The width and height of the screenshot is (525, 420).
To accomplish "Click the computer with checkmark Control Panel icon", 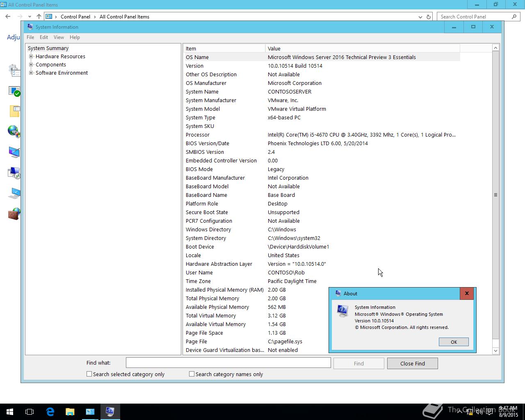I will click(x=14, y=193).
